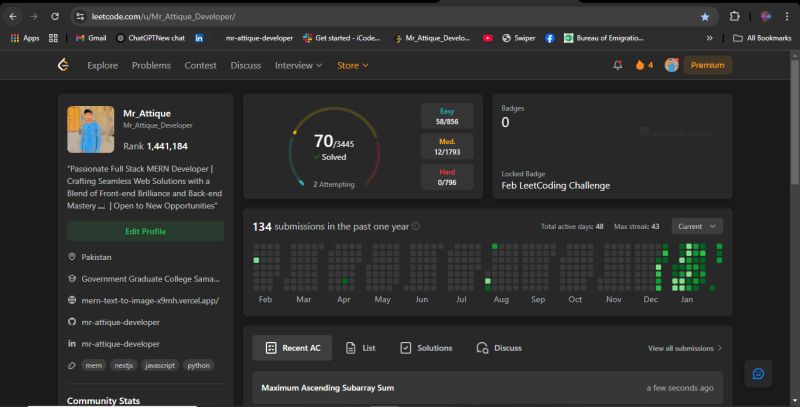Click the submissions info icon

click(416, 226)
